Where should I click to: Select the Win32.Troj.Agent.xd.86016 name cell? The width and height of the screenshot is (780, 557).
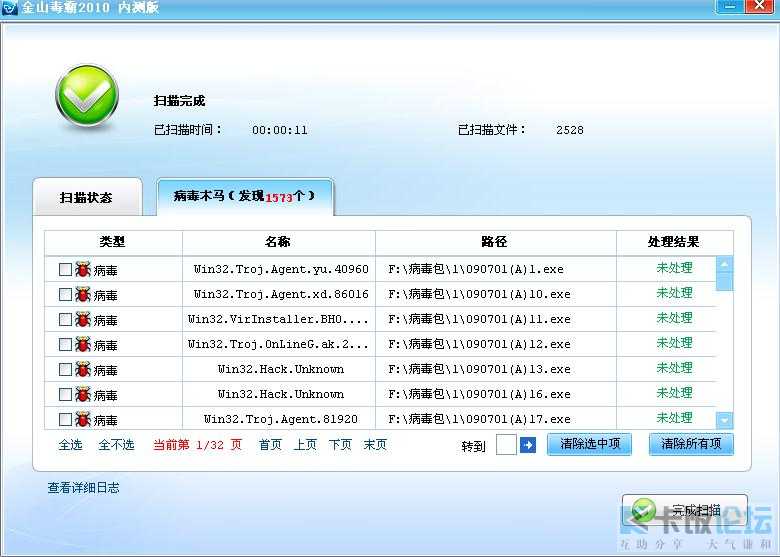(281, 294)
